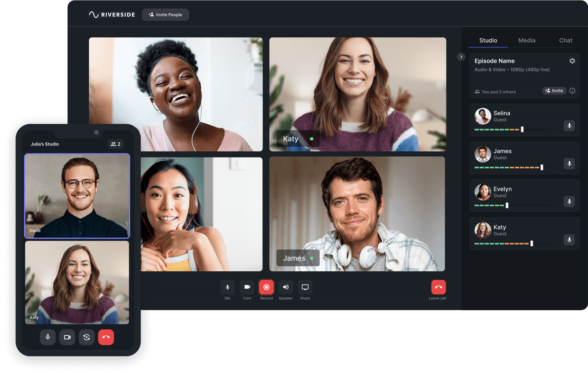The width and height of the screenshot is (588, 374).
Task: Adjust Selina's audio level slider
Action: (x=522, y=129)
